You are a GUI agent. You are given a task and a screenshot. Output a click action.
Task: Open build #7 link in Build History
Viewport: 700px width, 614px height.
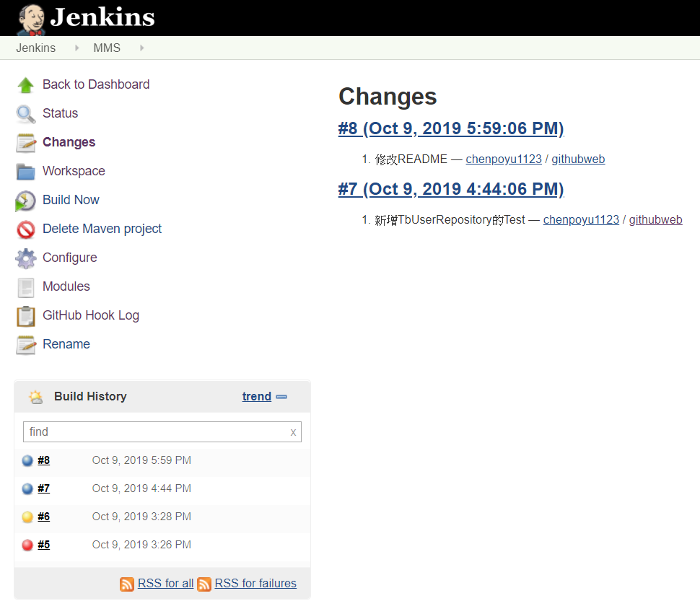pos(44,488)
